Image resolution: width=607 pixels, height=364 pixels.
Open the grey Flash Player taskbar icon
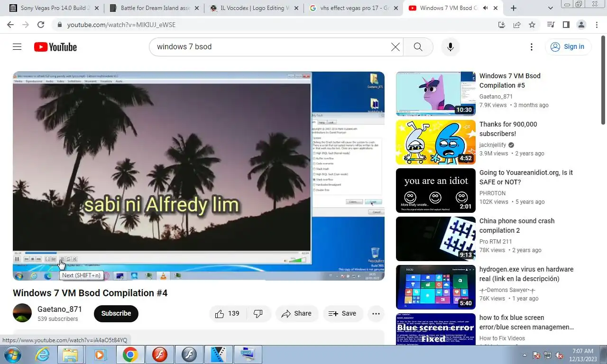point(189,355)
